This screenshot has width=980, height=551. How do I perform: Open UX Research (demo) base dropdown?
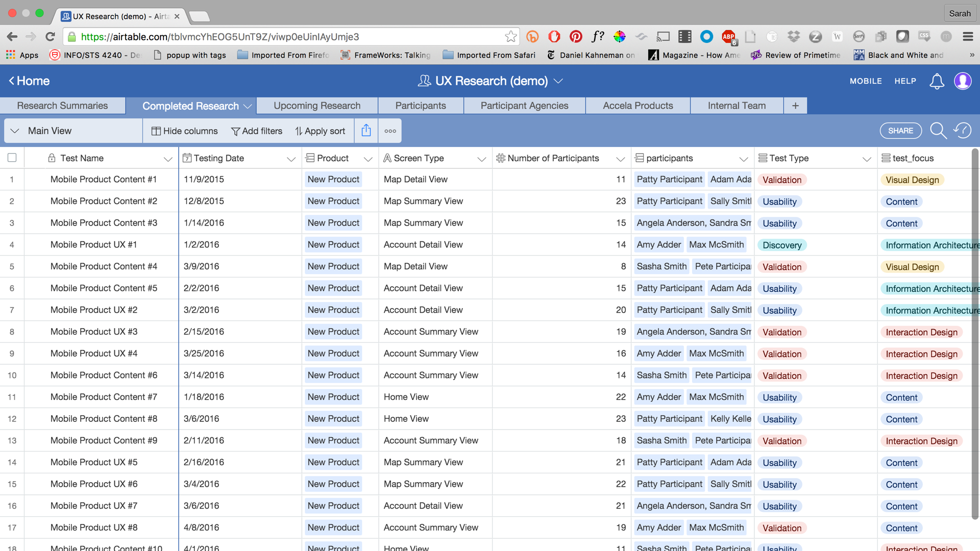pyautogui.click(x=558, y=81)
